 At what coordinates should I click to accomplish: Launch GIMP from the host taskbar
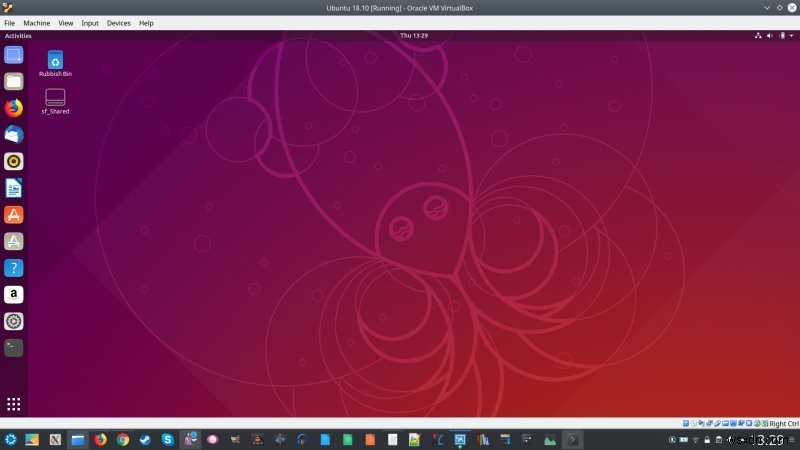pos(235,439)
